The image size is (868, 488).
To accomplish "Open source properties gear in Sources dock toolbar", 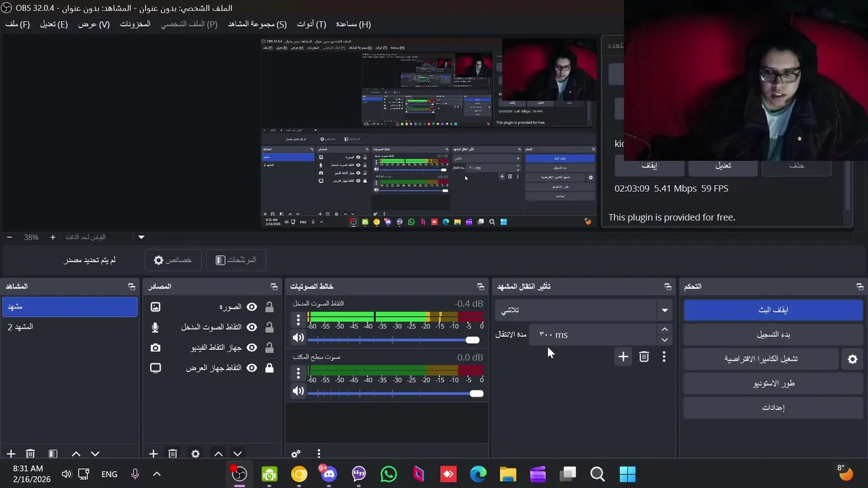I will coord(195,453).
